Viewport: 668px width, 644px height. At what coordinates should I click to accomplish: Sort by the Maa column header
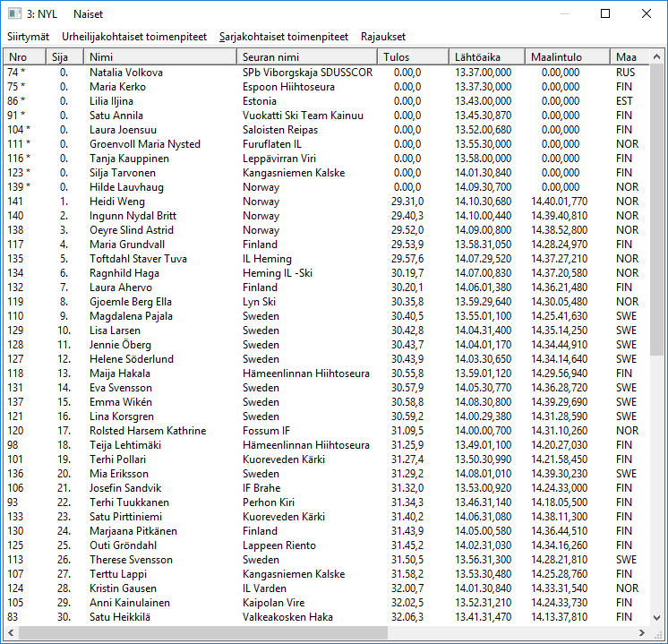[x=629, y=56]
